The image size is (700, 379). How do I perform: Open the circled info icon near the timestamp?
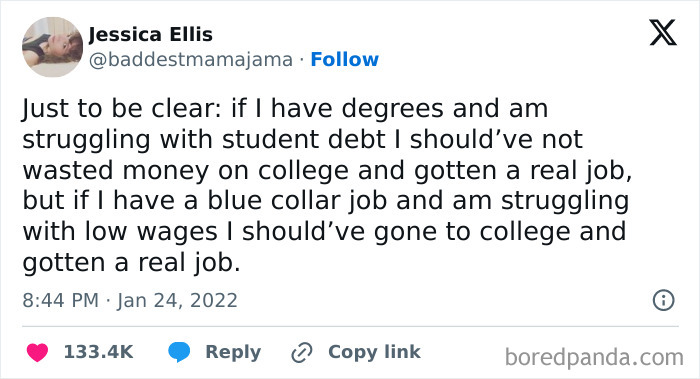tap(663, 300)
